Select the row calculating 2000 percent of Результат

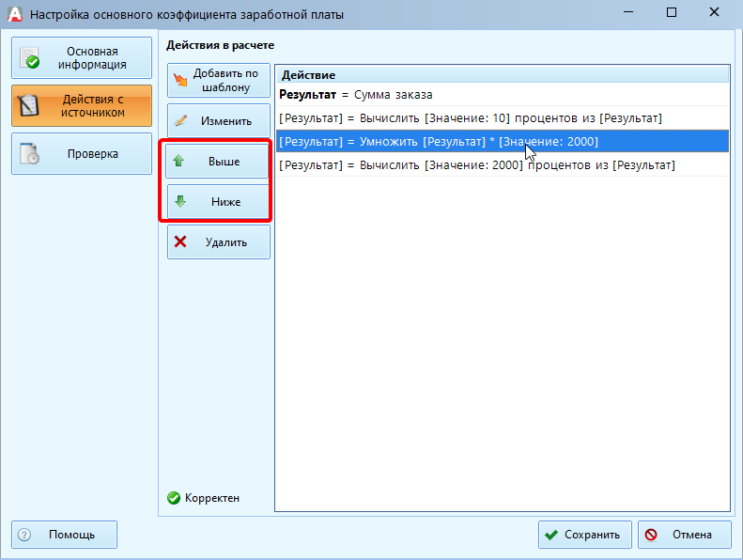[x=476, y=165]
